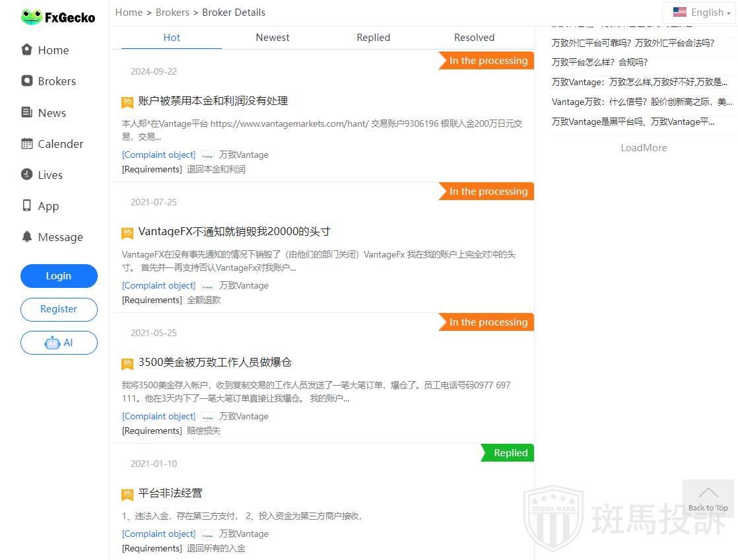This screenshot has height=560, width=738.
Task: Select the Replied tab
Action: pyautogui.click(x=374, y=38)
